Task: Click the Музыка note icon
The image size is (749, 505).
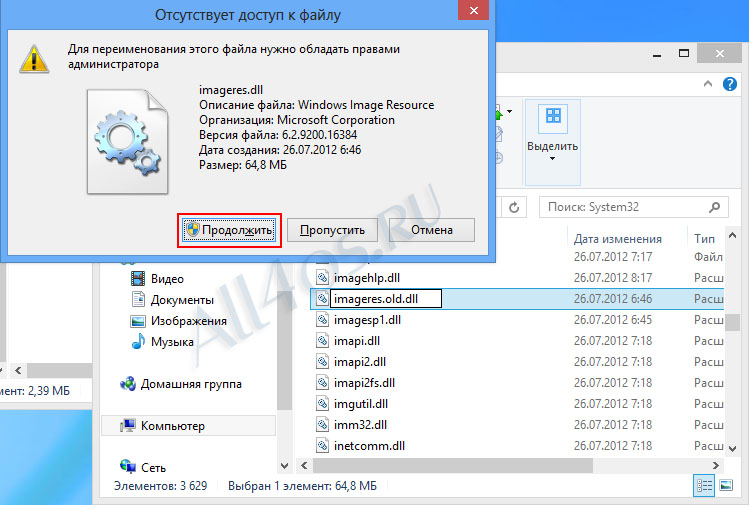Action: coord(138,341)
